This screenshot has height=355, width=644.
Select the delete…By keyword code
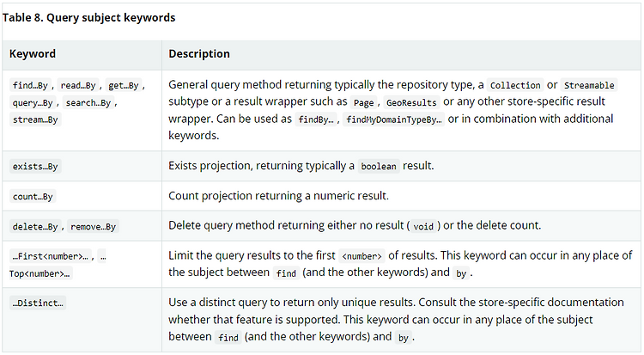click(x=35, y=227)
